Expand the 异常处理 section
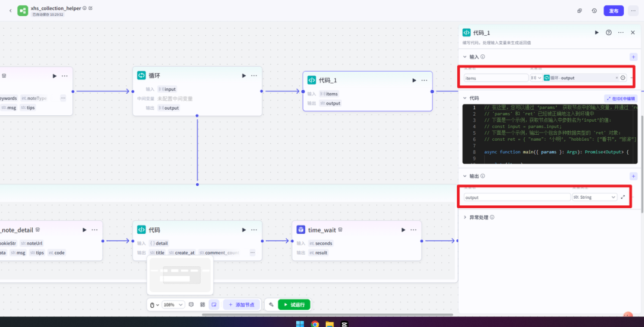The image size is (644, 327). tap(465, 217)
